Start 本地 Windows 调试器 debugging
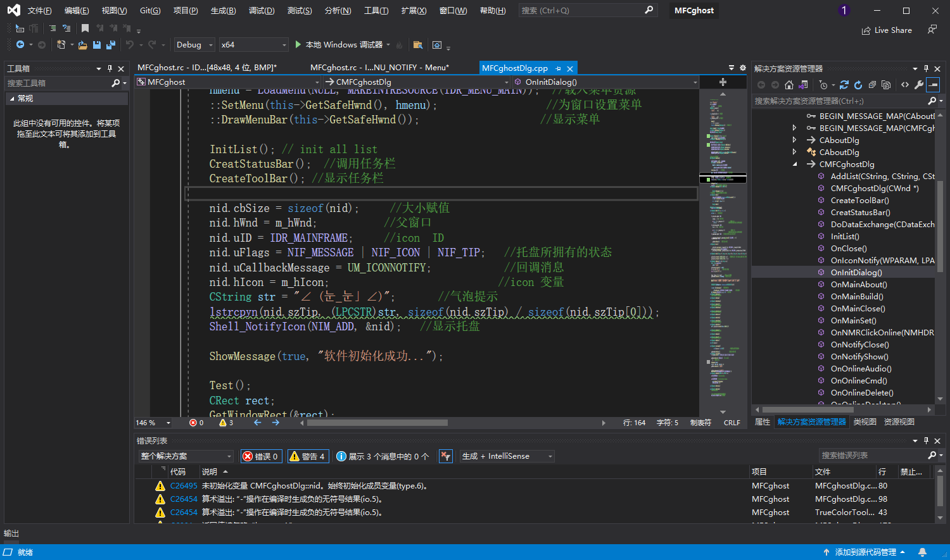This screenshot has height=560, width=950. (339, 45)
